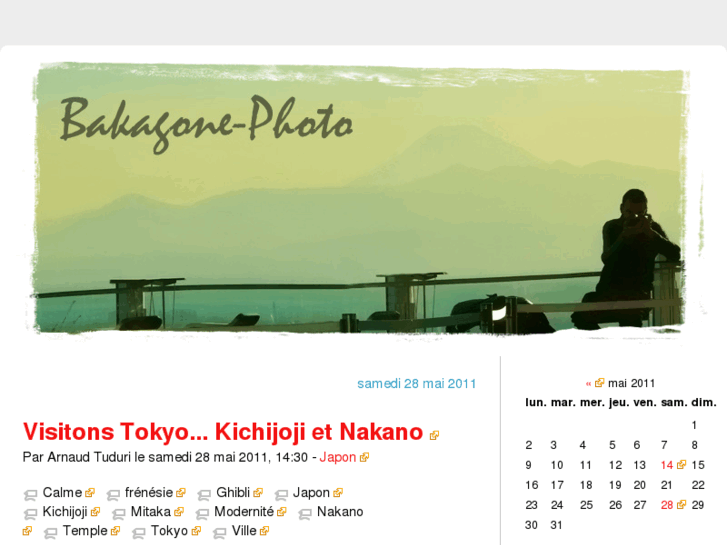Click tag icon before frénésie
The height and width of the screenshot is (545, 727).
[x=113, y=495]
